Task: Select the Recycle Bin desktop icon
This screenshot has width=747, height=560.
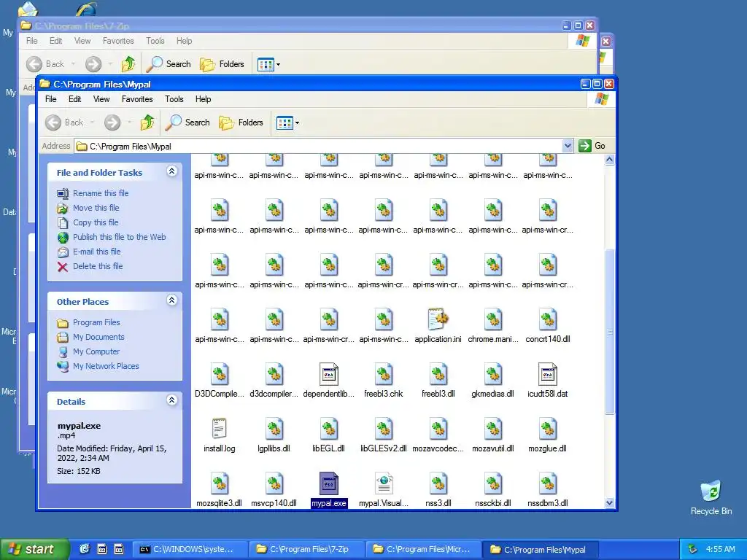Action: point(711,497)
